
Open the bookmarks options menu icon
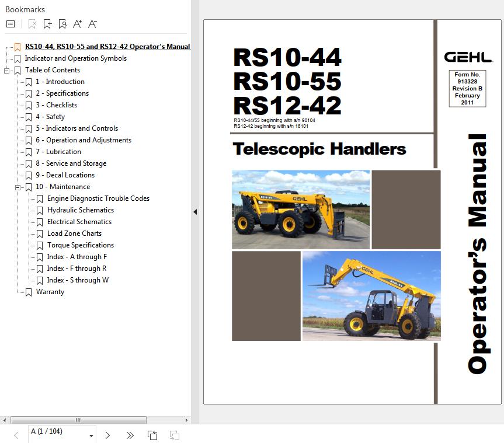coord(11,24)
